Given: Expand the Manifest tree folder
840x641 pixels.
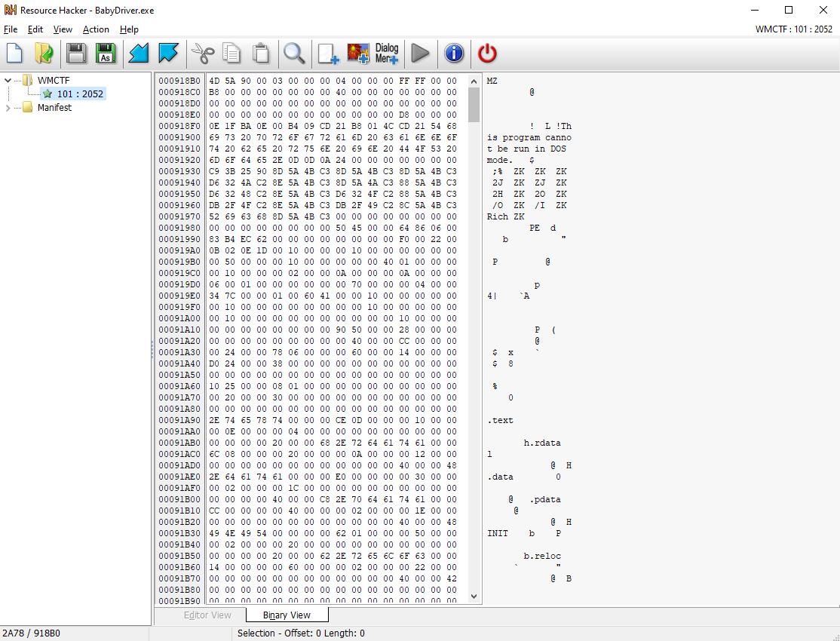Looking at the screenshot, I should click(x=8, y=108).
